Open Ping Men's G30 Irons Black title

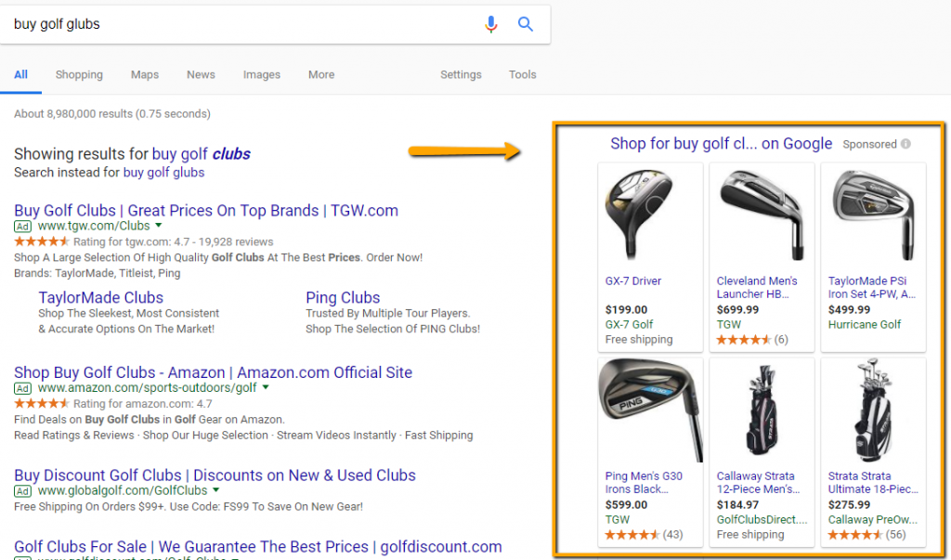(644, 483)
